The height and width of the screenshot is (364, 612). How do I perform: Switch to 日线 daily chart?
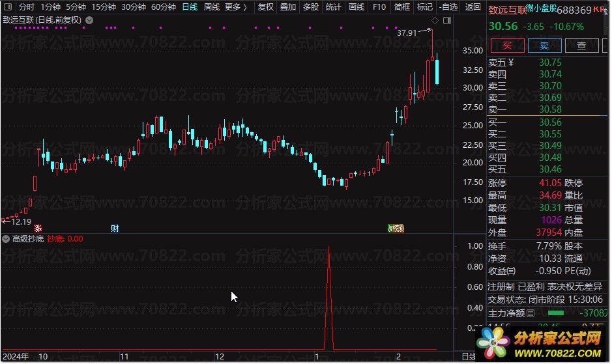pyautogui.click(x=190, y=7)
